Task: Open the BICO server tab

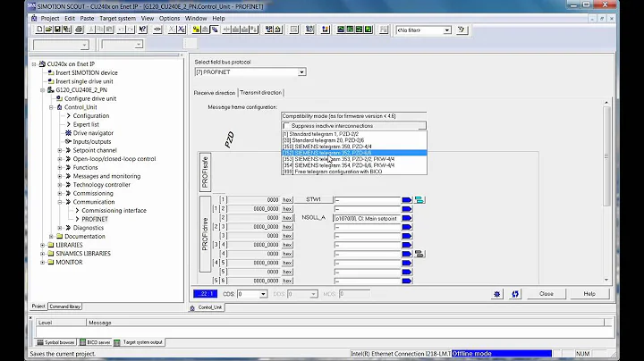Action: pyautogui.click(x=95, y=342)
